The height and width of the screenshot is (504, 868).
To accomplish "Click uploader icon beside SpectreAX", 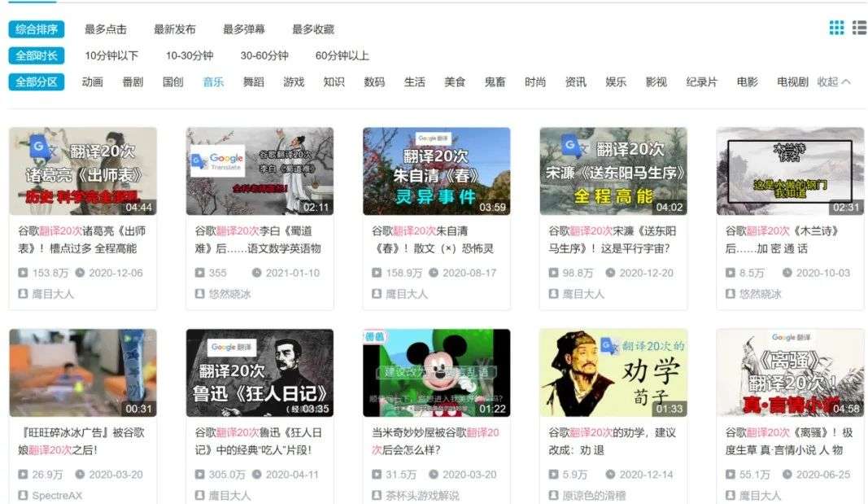I will [23, 495].
